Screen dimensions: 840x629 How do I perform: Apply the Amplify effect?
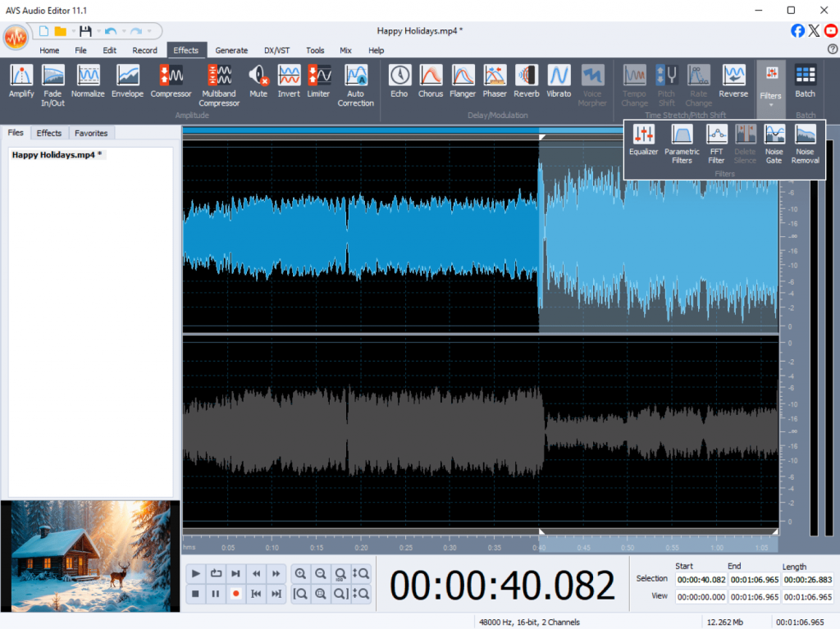tap(21, 81)
